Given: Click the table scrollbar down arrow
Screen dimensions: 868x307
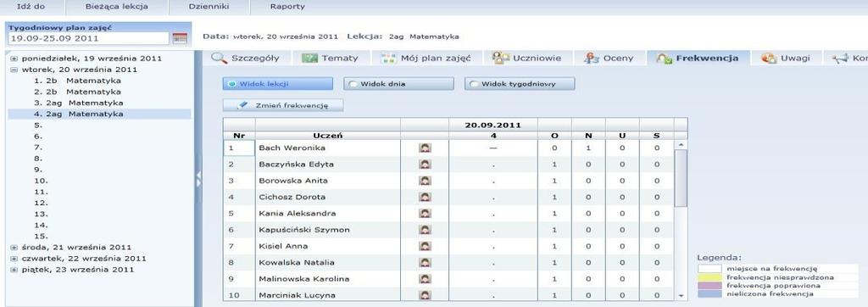Looking at the screenshot, I should pos(681,296).
